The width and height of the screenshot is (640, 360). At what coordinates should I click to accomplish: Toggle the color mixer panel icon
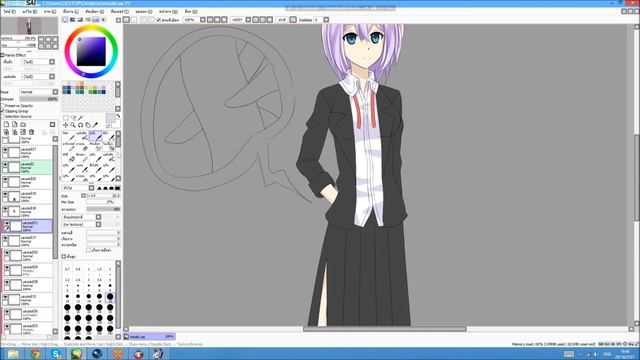[x=88, y=20]
